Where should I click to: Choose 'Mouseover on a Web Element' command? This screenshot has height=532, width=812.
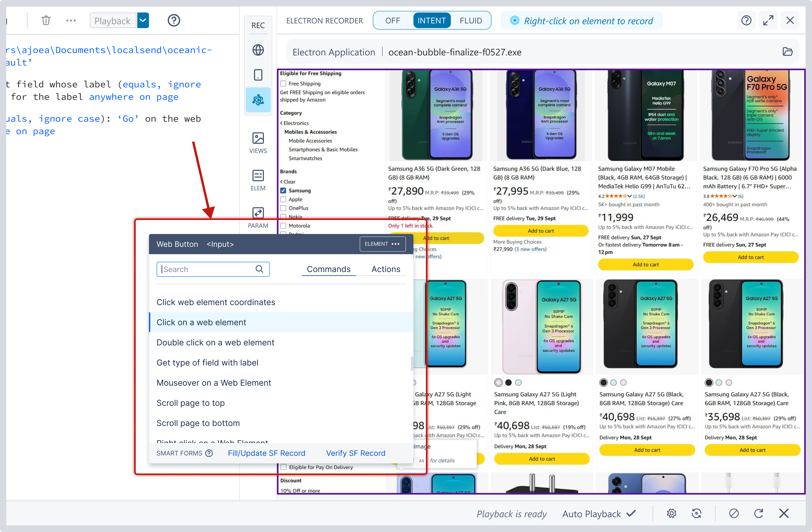tap(281, 382)
